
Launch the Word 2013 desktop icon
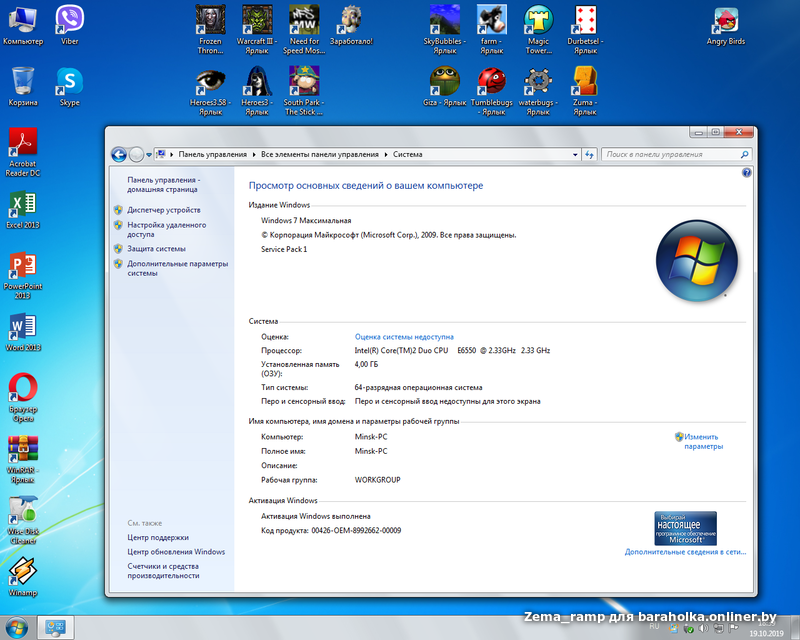pos(23,332)
